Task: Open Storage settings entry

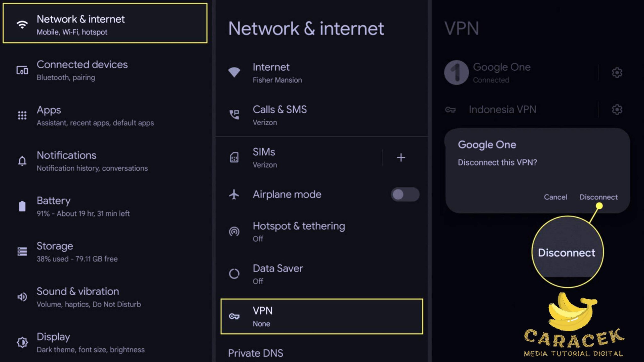Action: pos(77,252)
